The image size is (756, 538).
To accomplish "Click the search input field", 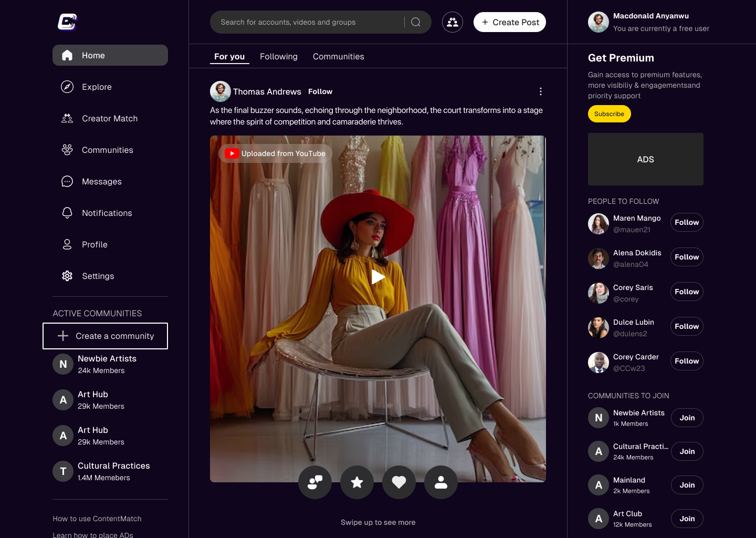I will pos(307,22).
